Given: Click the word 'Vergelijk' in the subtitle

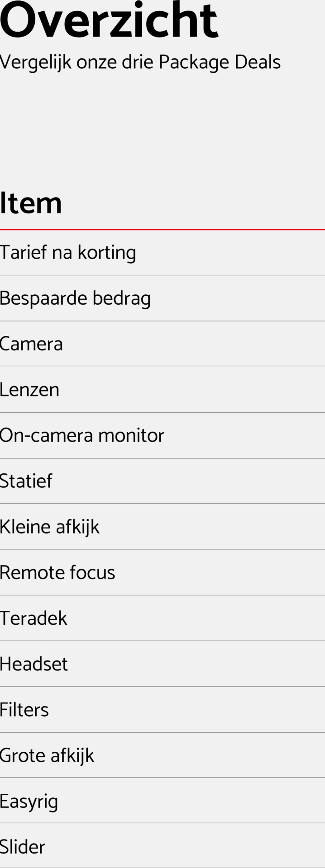Looking at the screenshot, I should coord(36,62).
